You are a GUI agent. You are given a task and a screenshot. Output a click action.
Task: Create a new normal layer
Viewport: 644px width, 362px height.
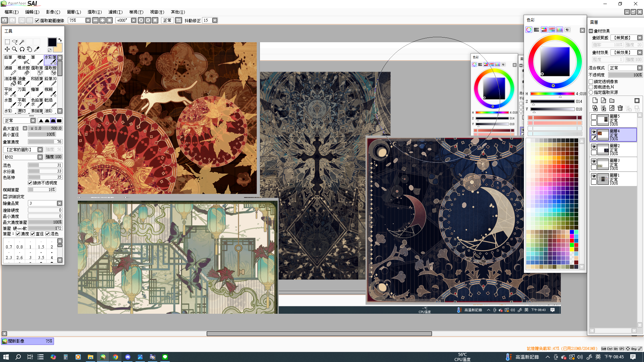pos(595,100)
